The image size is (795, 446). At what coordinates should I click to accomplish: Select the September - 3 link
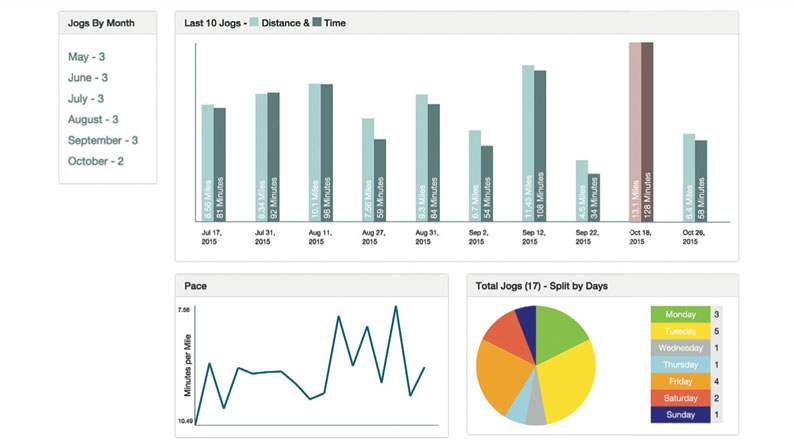pyautogui.click(x=103, y=140)
